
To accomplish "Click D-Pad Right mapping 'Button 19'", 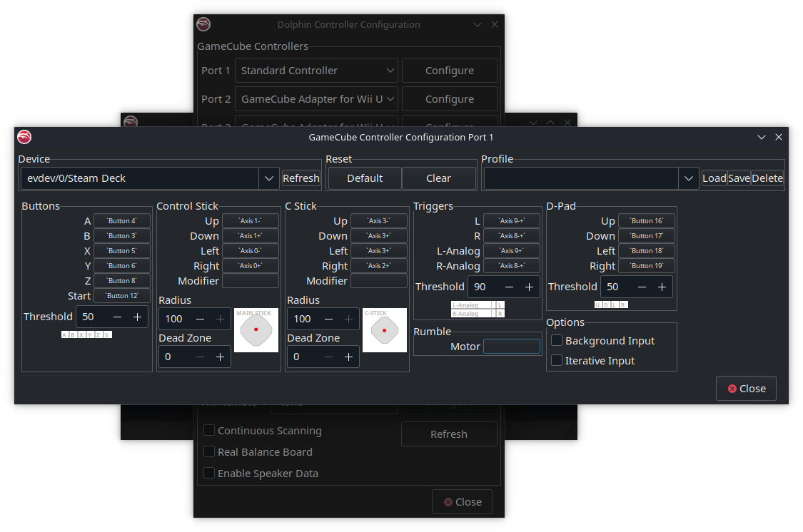I will pyautogui.click(x=646, y=265).
